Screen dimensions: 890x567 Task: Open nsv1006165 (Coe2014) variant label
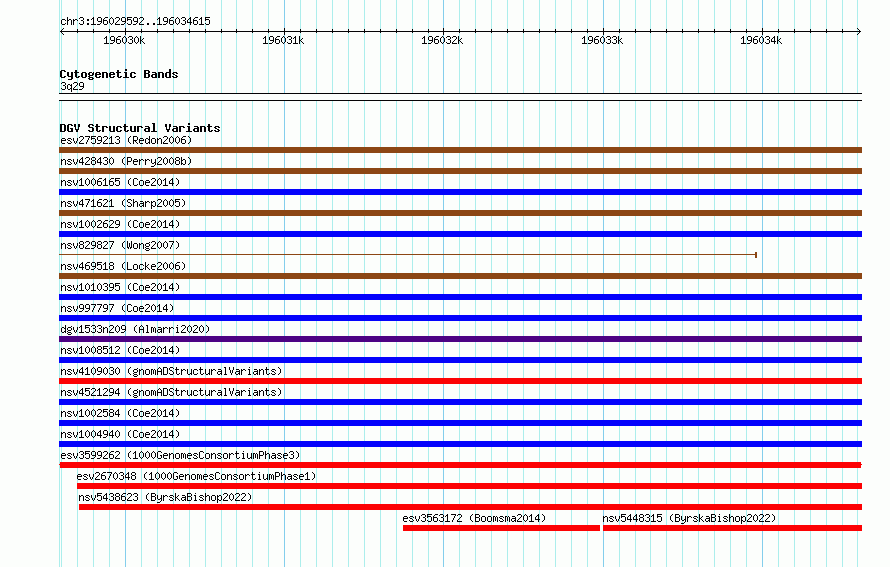[x=120, y=182]
